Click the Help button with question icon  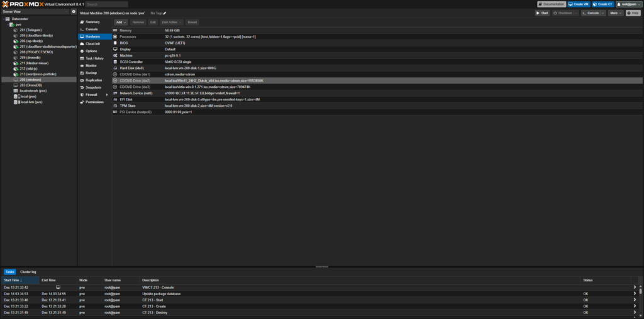click(633, 13)
